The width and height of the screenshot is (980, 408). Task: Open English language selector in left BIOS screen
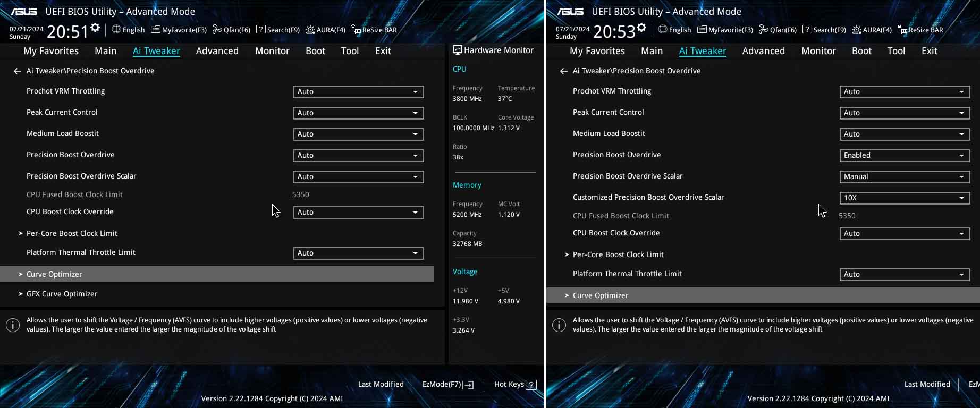[128, 30]
